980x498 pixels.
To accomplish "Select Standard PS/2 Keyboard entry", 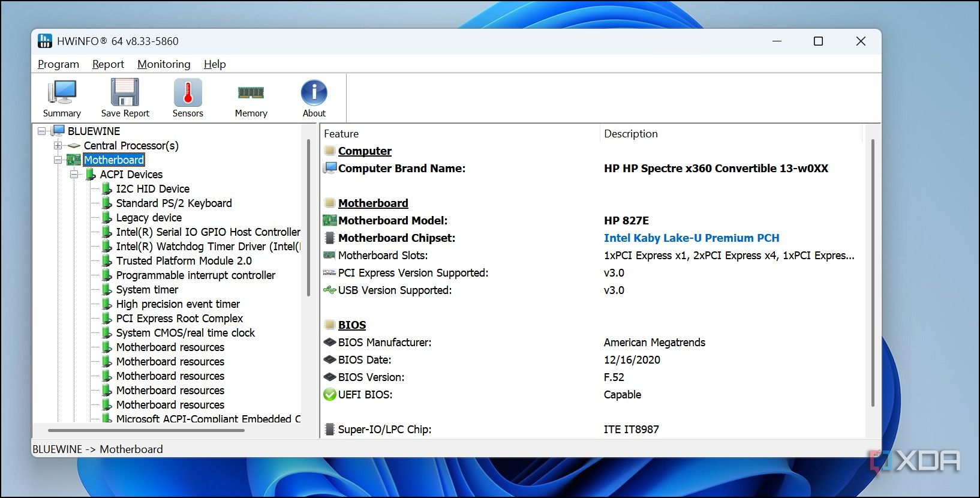I will click(x=174, y=203).
